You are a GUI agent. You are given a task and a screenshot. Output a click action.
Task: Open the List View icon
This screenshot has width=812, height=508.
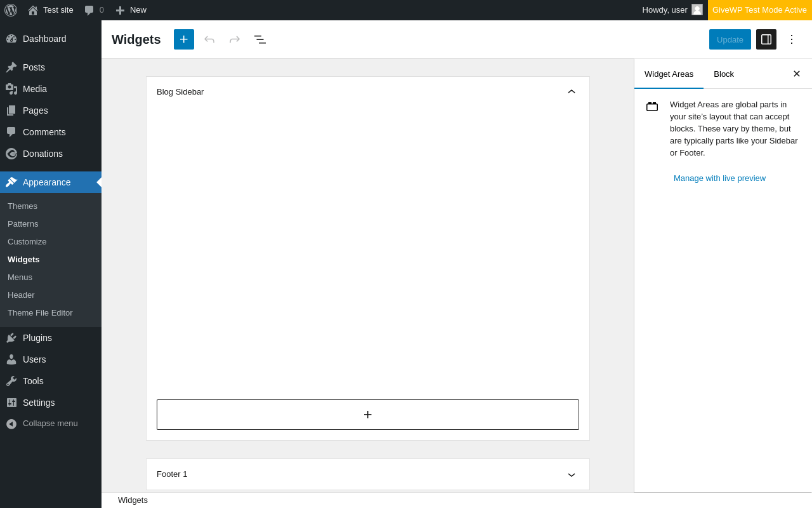[x=260, y=39]
